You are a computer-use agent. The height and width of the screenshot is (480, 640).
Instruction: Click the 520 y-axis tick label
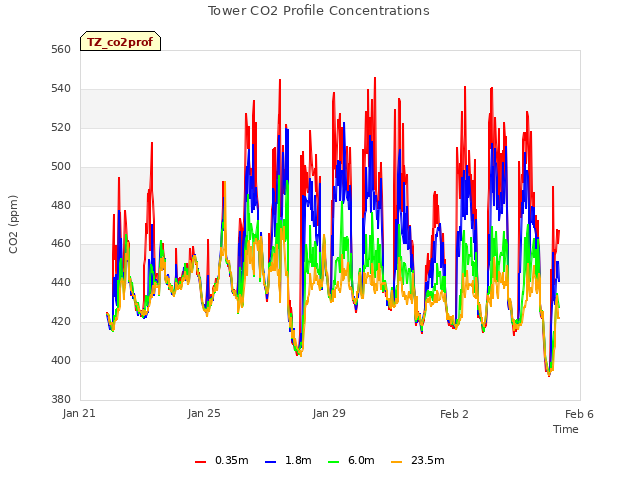61,128
